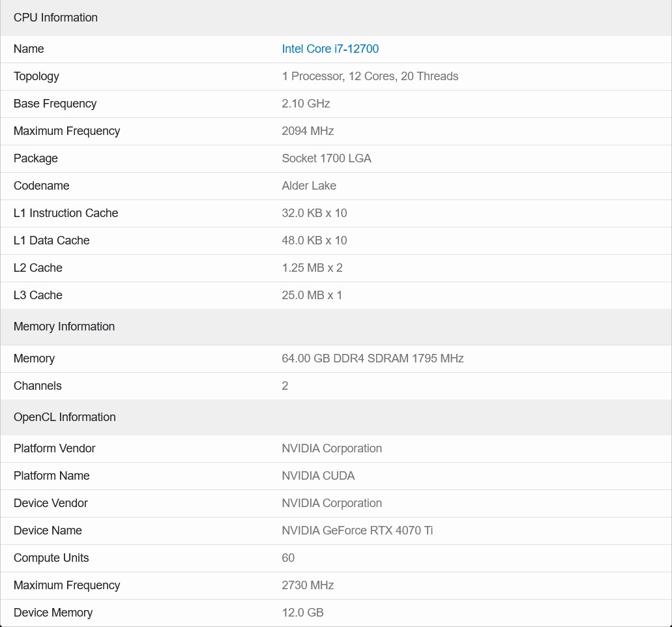The height and width of the screenshot is (627, 672).
Task: Click the CPU Information section header
Action: (55, 18)
